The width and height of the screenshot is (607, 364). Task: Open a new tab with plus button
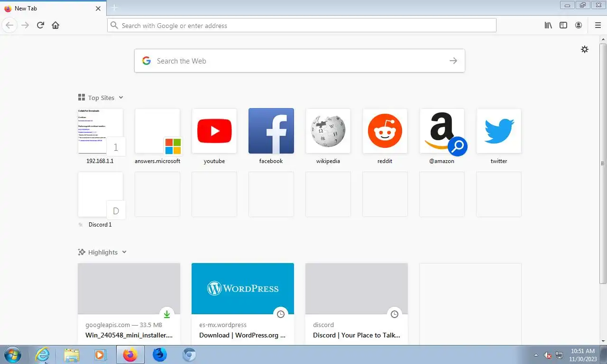click(x=114, y=8)
